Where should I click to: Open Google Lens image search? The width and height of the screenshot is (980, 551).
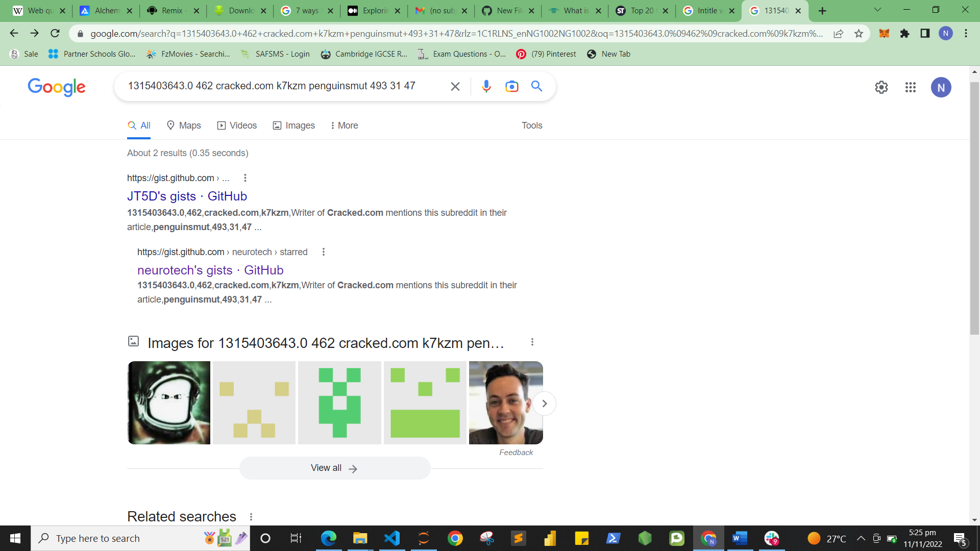511,86
